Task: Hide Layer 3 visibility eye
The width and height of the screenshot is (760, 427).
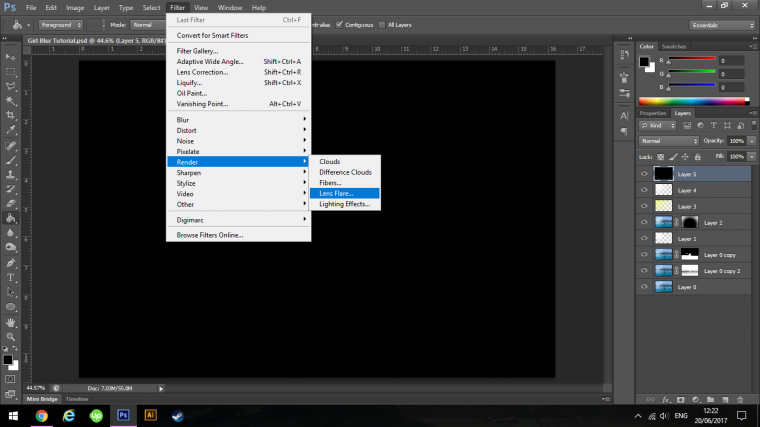Action: pyautogui.click(x=644, y=206)
